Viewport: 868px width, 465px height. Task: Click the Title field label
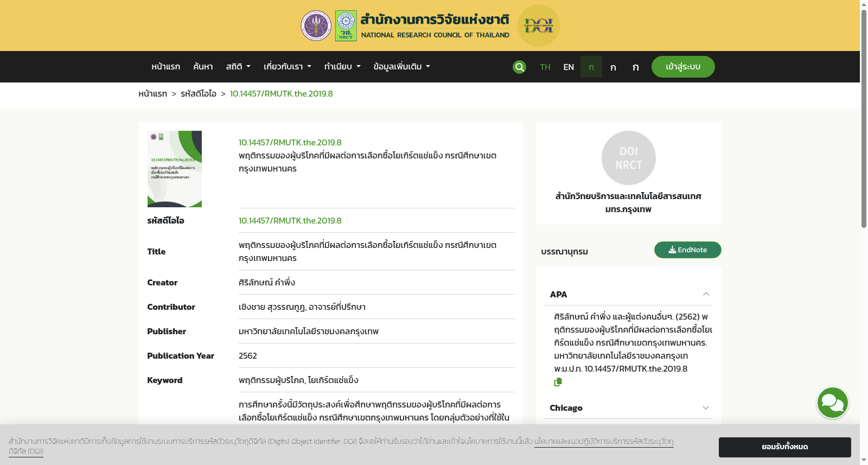(x=156, y=251)
